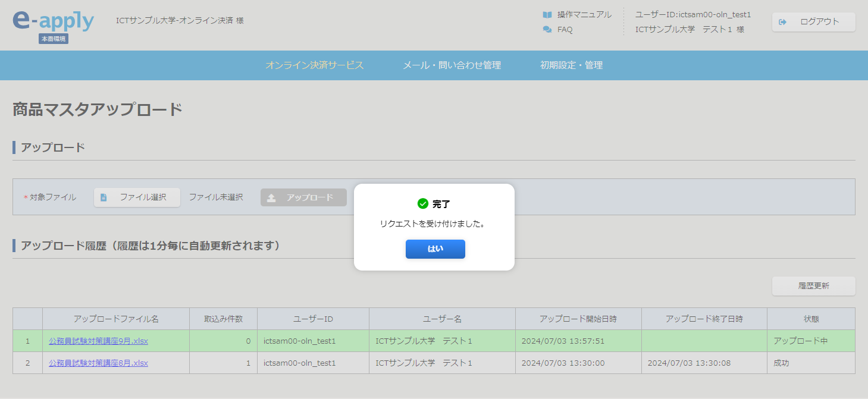The image size is (868, 399).
Task: Open the オンライン決済サービス menu
Action: pyautogui.click(x=314, y=65)
